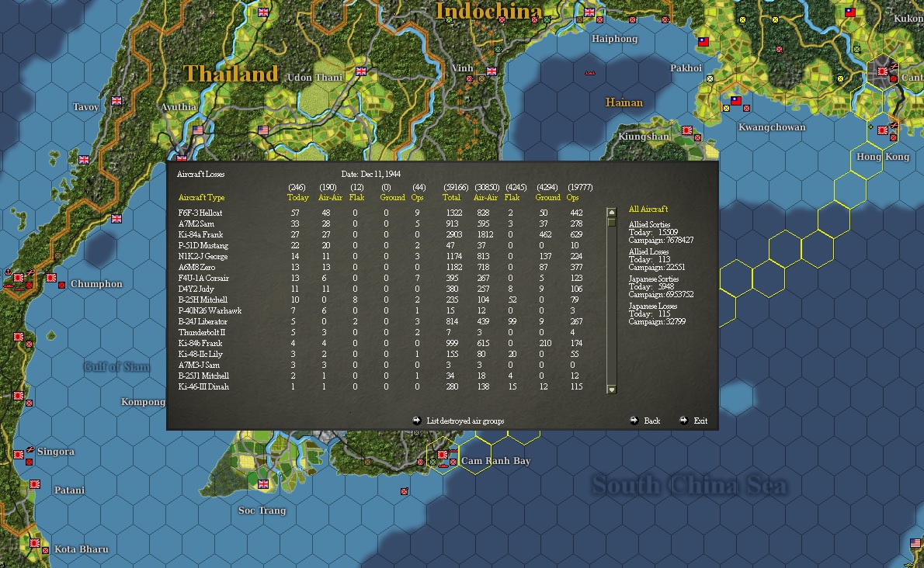Viewport: 924px width, 568px height.
Task: Open List destroyed air groups
Action: 465,421
